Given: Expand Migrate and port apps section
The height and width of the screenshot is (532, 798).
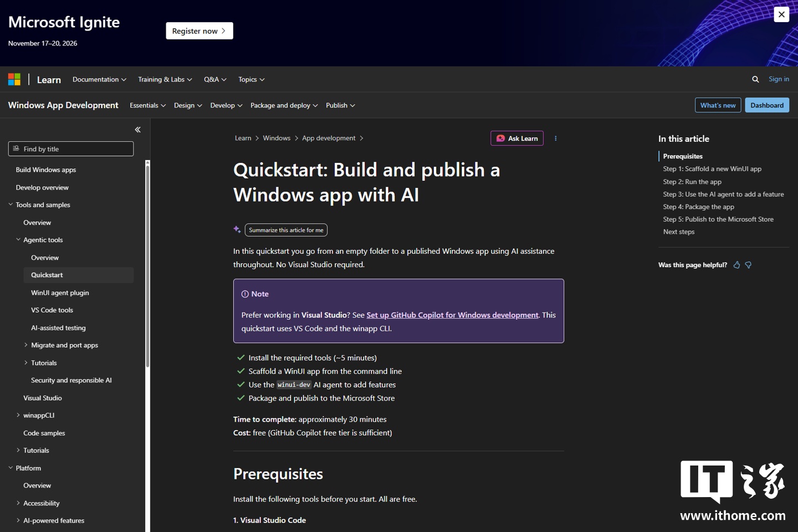Looking at the screenshot, I should 26,345.
